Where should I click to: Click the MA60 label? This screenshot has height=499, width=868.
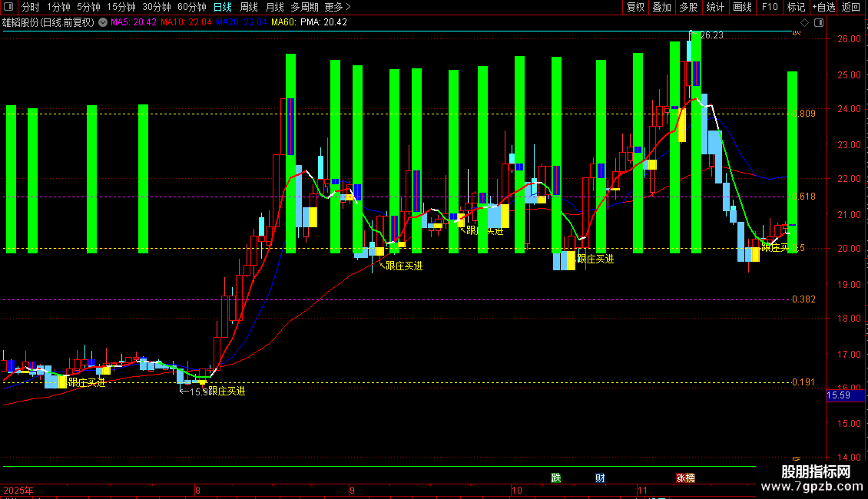[284, 22]
